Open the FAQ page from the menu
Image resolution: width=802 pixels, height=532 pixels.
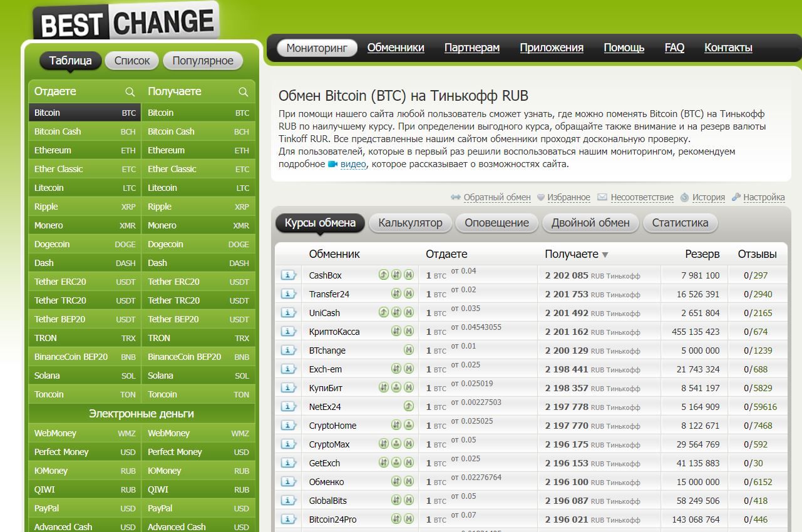coord(674,48)
